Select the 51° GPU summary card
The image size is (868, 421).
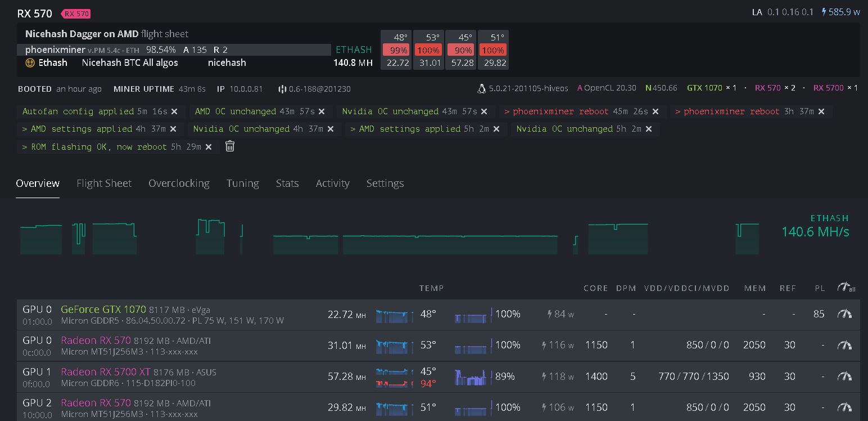[493, 50]
